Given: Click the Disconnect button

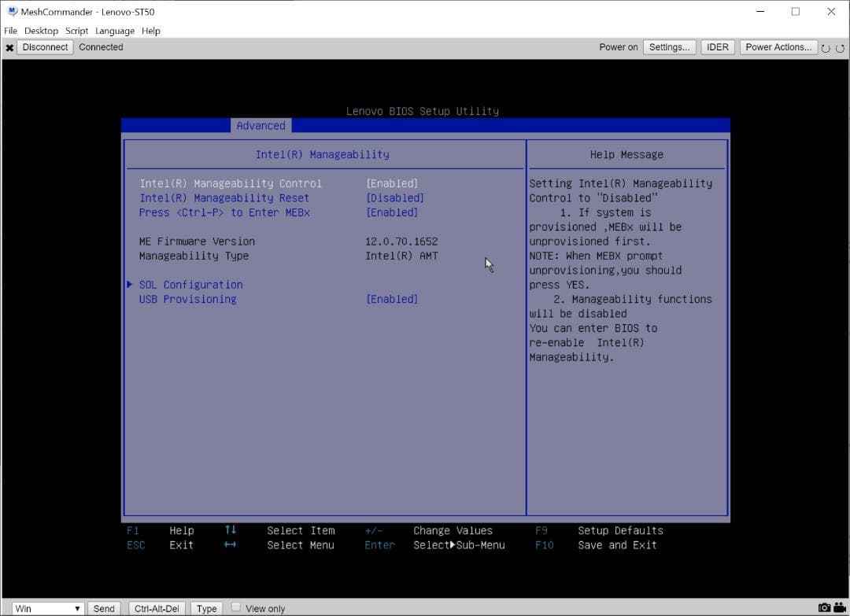Looking at the screenshot, I should click(x=45, y=47).
